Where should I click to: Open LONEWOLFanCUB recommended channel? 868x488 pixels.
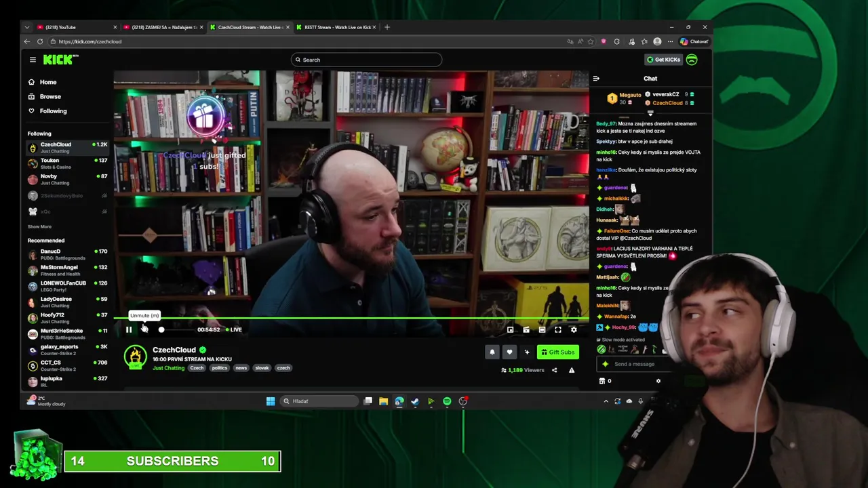(x=68, y=286)
